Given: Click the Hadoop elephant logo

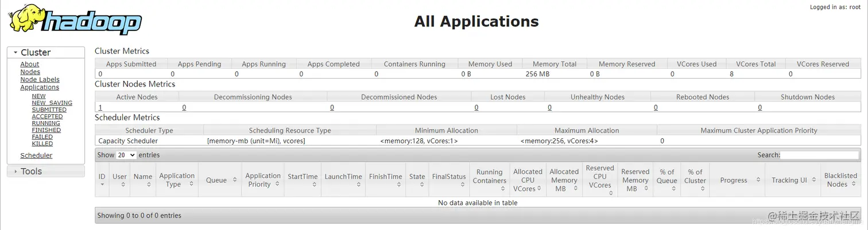Looking at the screenshot, I should click(x=75, y=20).
